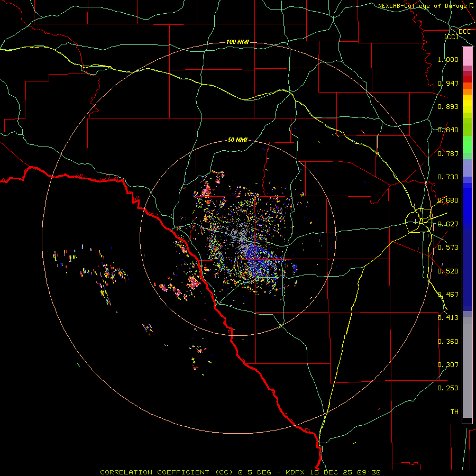Click the 0.573 scale value
This screenshot has height=476, width=476.
(448, 248)
